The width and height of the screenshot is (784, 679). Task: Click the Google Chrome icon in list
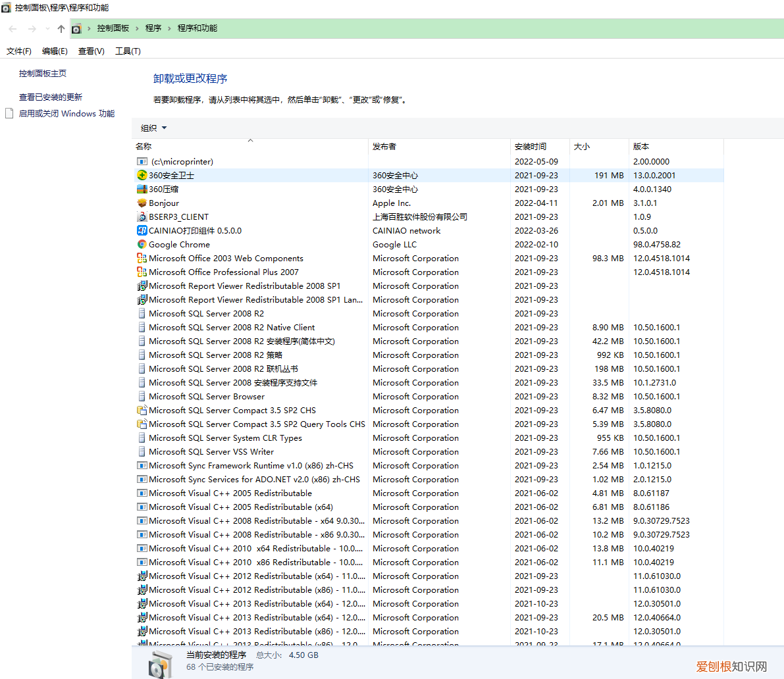[142, 244]
